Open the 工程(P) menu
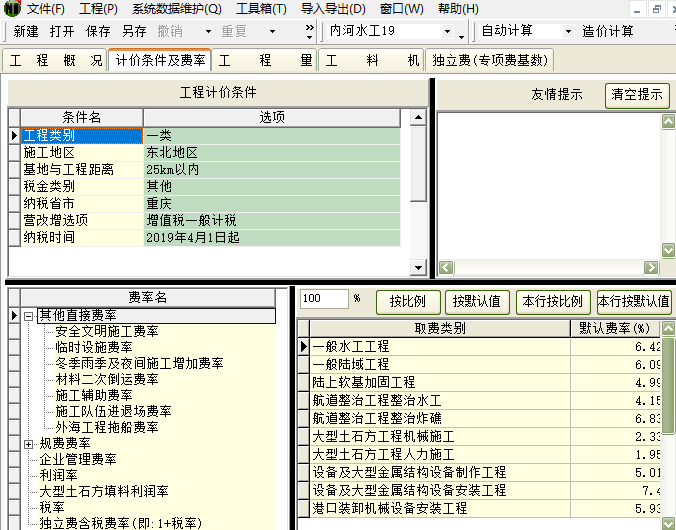This screenshot has width=676, height=530. point(98,9)
